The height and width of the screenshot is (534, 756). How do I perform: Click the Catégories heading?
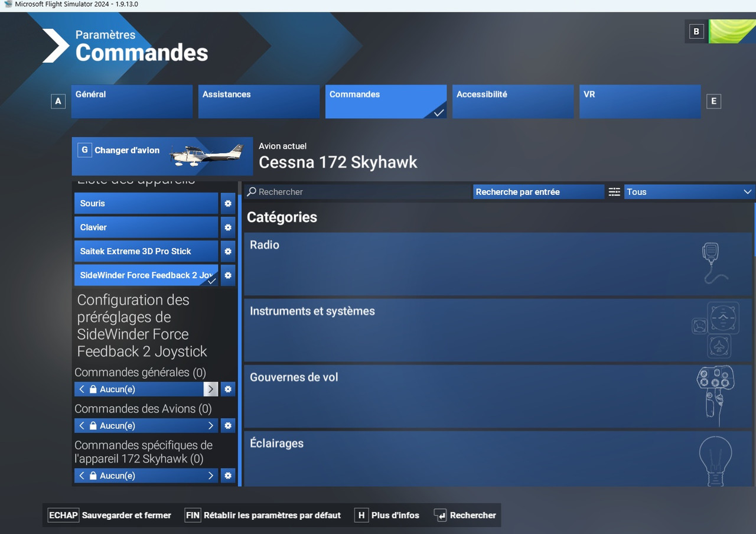point(282,217)
